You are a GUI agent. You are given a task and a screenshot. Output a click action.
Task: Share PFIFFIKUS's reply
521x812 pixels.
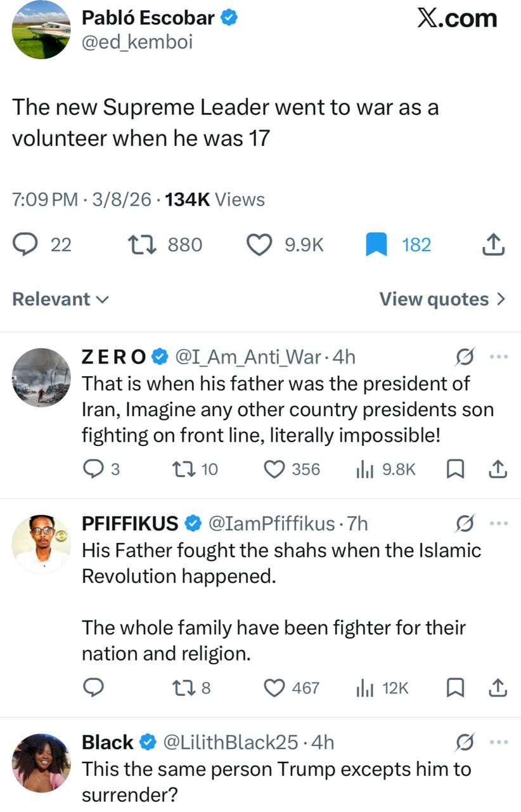coord(498,688)
